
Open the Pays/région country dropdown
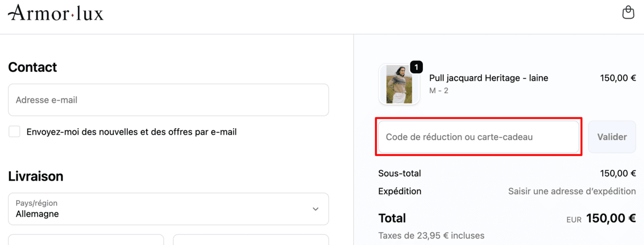coord(168,209)
